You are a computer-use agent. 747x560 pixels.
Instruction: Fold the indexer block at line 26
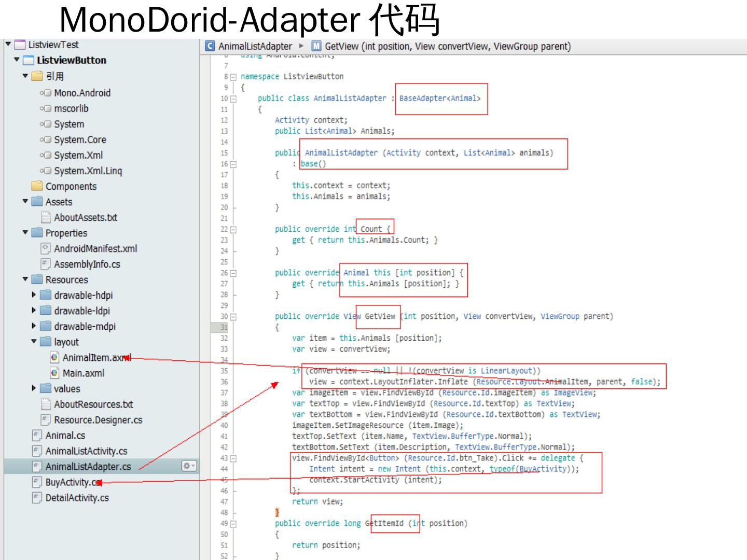[x=233, y=273]
